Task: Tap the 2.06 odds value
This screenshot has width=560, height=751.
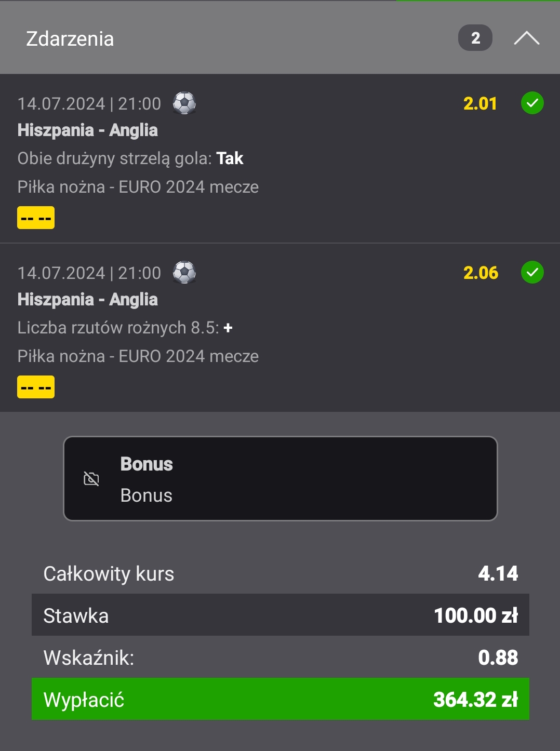Action: point(481,273)
